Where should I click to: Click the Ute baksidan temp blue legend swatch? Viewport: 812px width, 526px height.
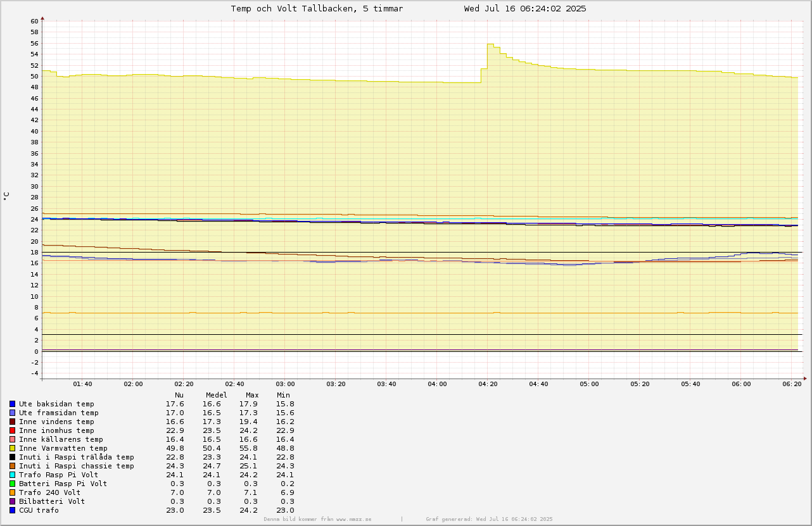12,404
